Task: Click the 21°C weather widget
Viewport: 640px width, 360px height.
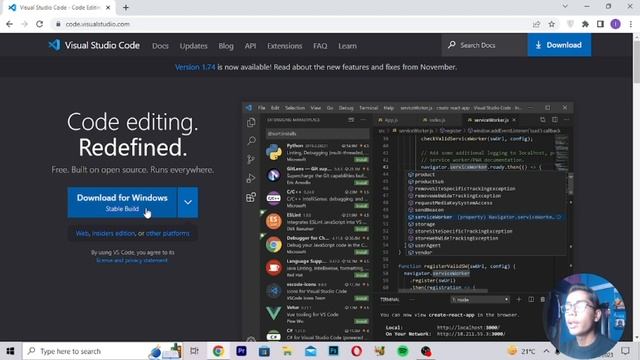Action: click(x=521, y=351)
